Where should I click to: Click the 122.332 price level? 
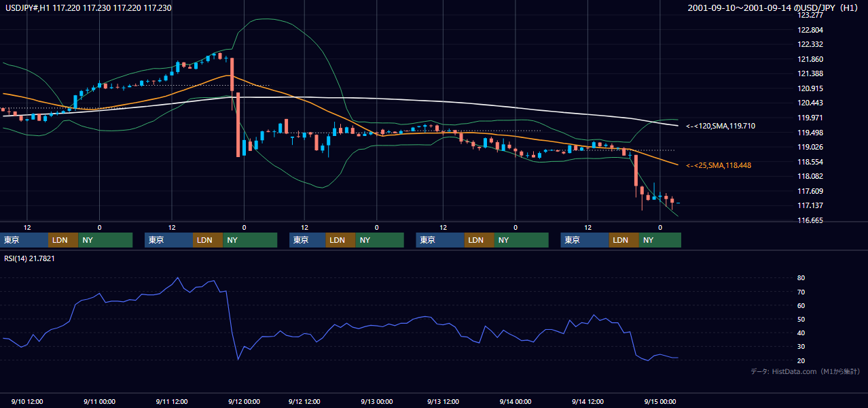(810, 44)
